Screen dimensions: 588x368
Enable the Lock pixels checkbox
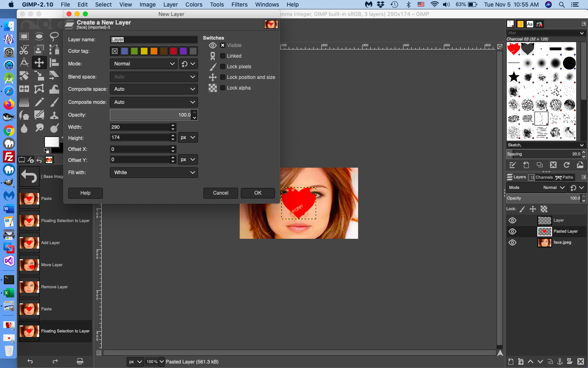coord(223,67)
